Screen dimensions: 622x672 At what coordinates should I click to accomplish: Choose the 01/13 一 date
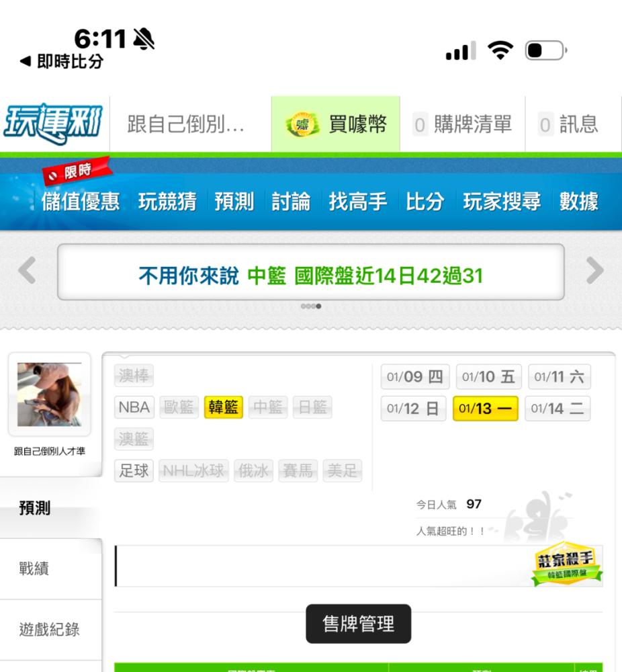point(486,409)
